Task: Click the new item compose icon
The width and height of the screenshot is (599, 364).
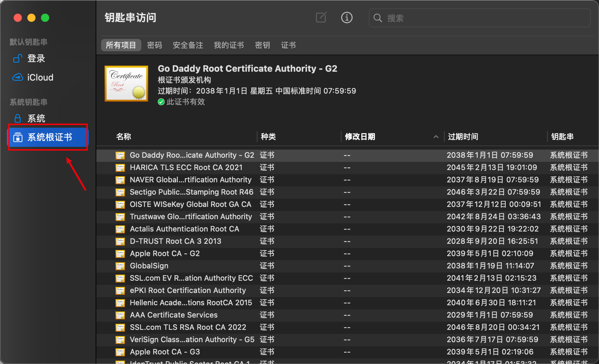Action: (321, 17)
